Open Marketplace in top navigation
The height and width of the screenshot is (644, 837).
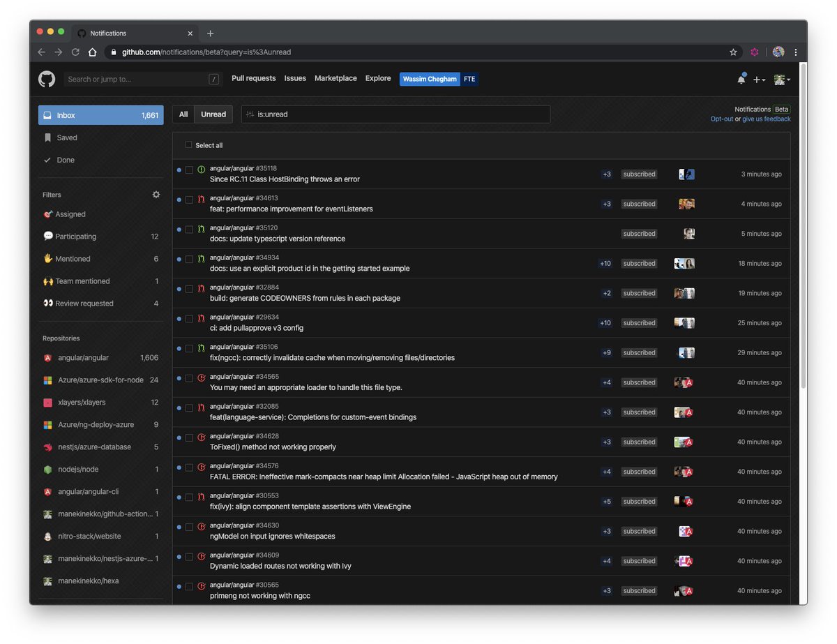point(335,79)
